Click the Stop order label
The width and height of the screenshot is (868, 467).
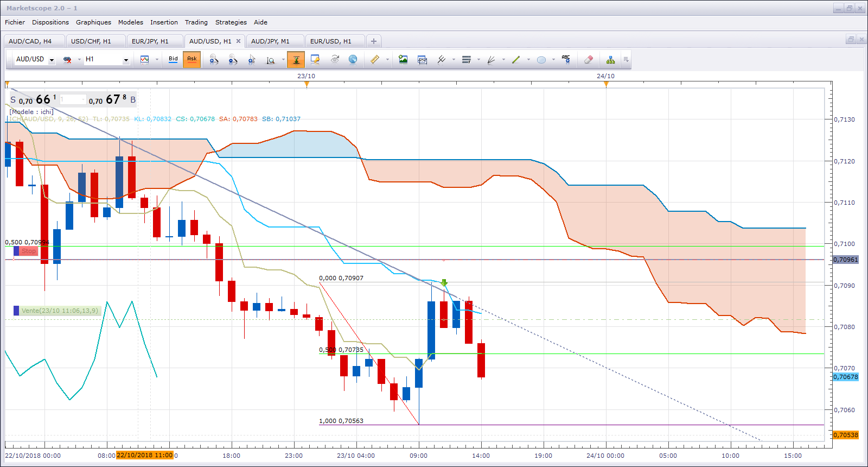(x=29, y=251)
